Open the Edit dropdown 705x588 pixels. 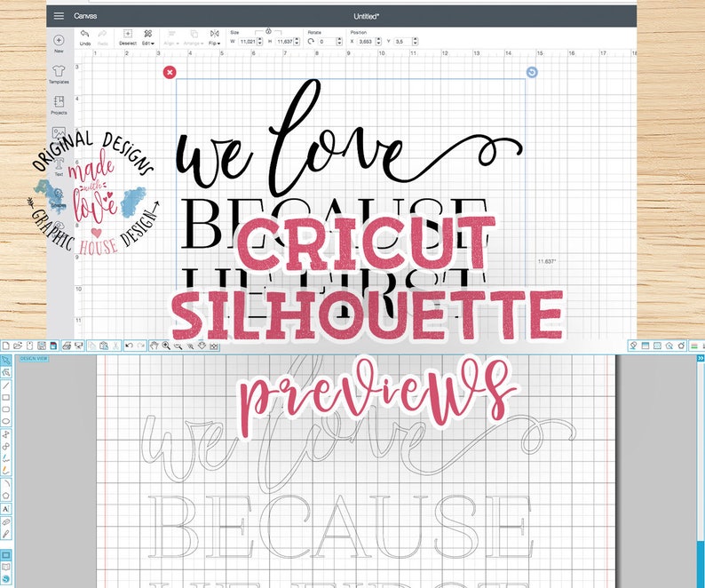click(x=148, y=38)
